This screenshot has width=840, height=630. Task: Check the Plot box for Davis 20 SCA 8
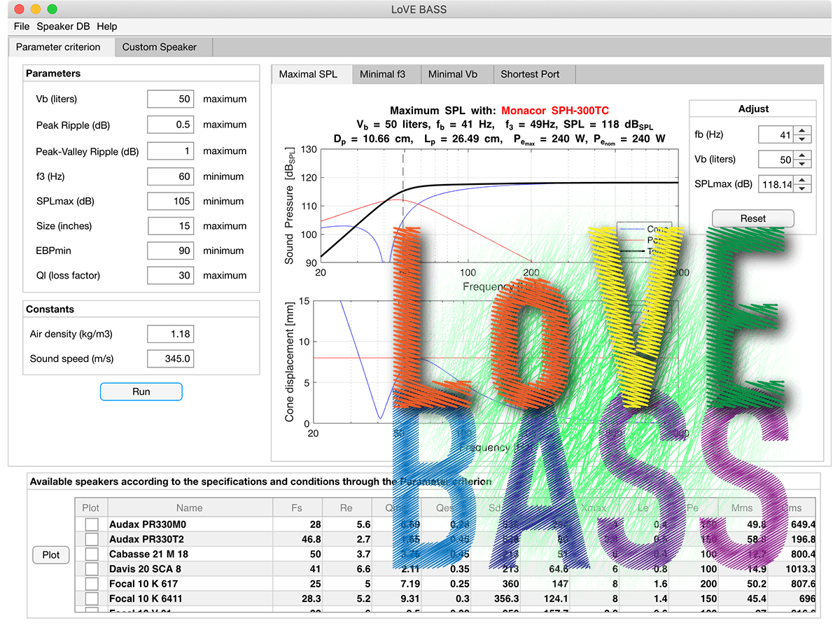coord(91,568)
